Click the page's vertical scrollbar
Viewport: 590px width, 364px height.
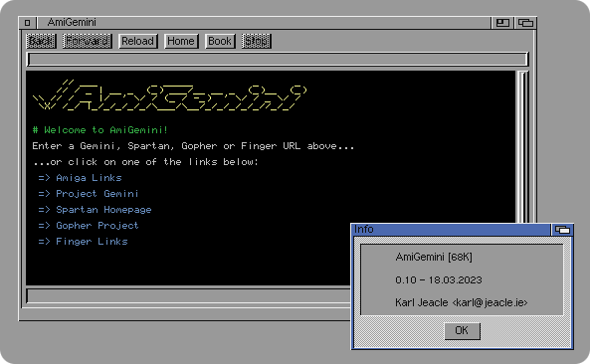tap(523, 146)
